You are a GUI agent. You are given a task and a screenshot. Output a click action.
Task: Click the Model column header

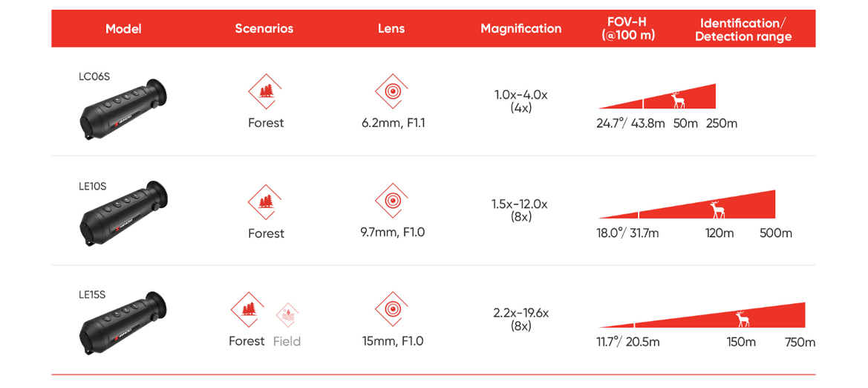(123, 29)
